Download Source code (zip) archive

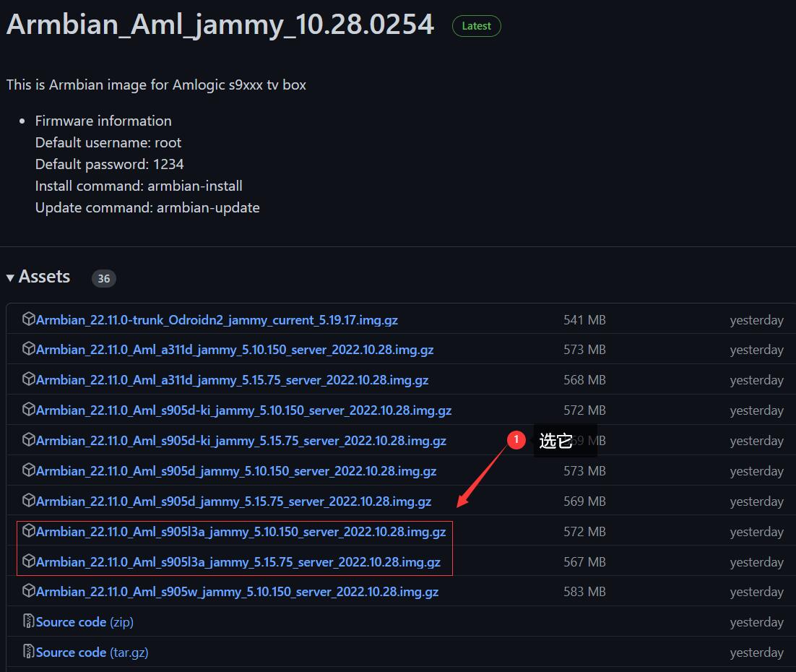point(85,622)
